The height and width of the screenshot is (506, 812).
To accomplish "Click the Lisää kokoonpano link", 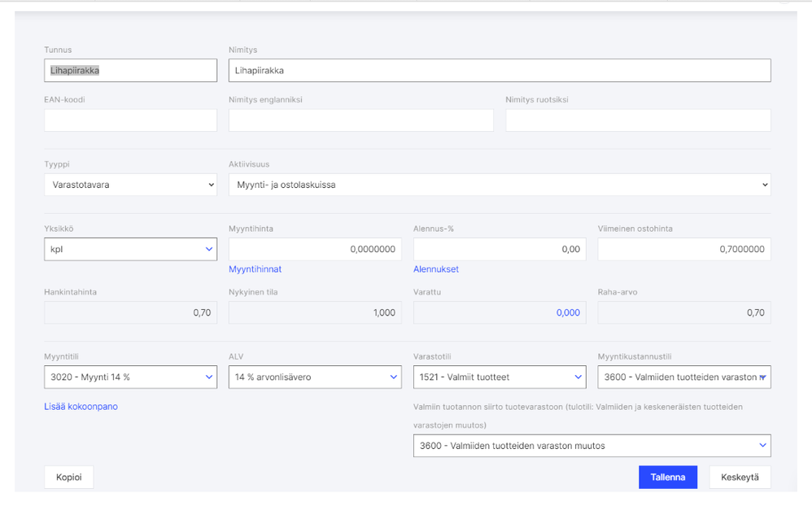I will tap(81, 406).
